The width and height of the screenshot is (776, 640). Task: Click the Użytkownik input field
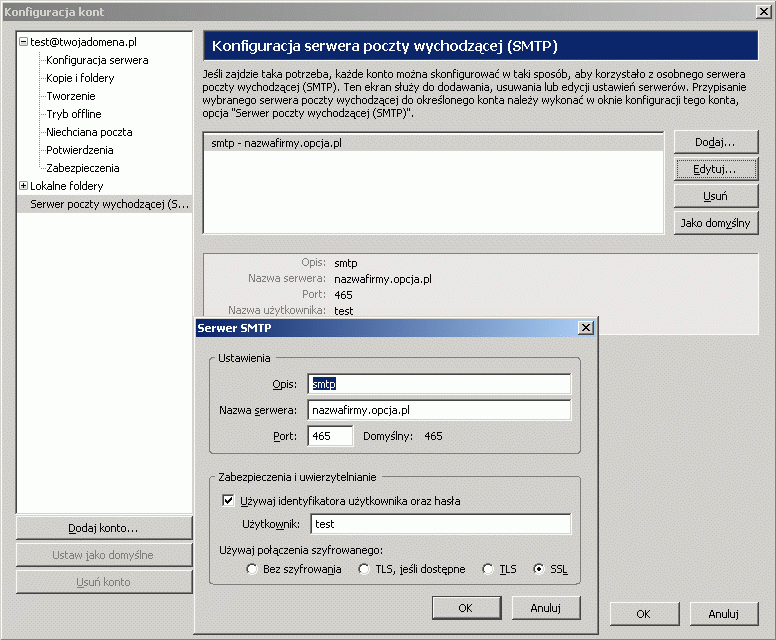pyautogui.click(x=440, y=524)
